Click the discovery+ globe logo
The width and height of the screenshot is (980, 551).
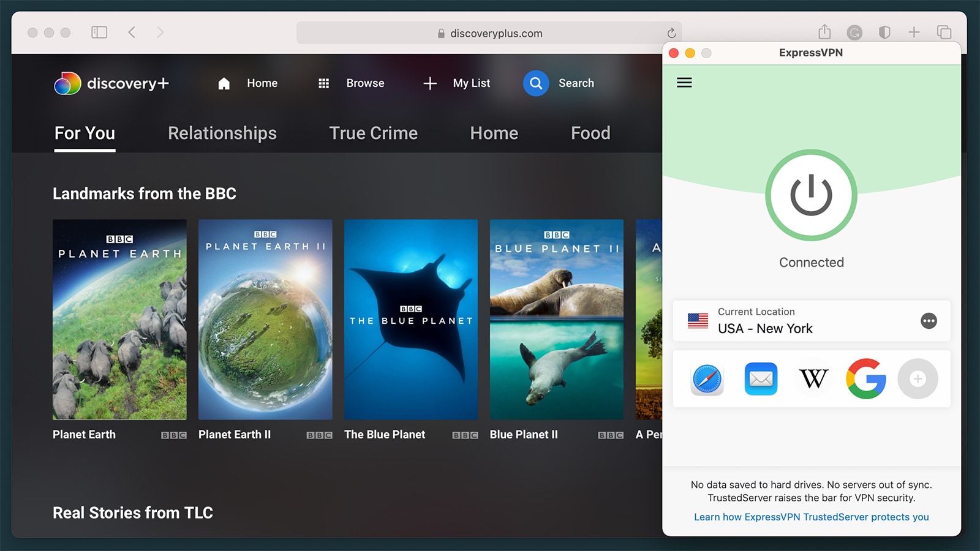pyautogui.click(x=67, y=83)
